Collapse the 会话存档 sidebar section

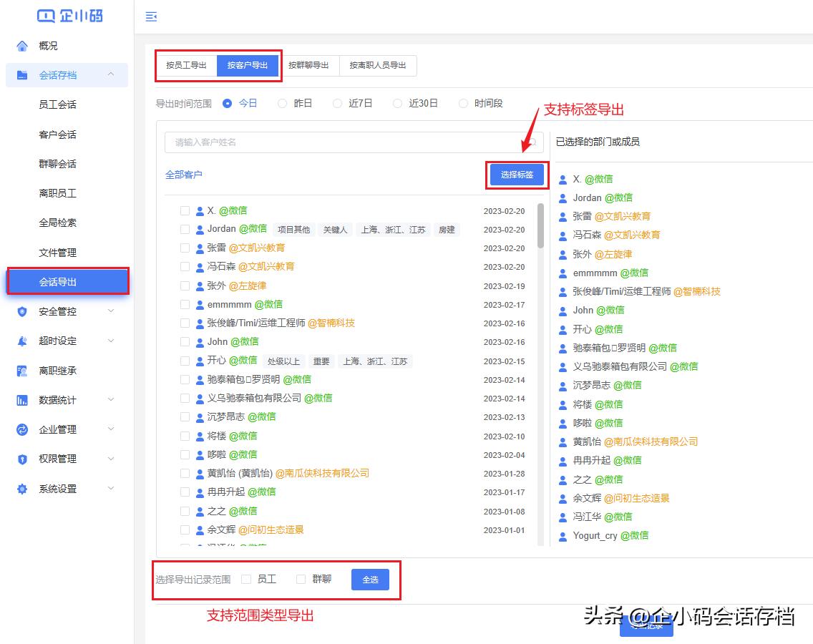111,74
